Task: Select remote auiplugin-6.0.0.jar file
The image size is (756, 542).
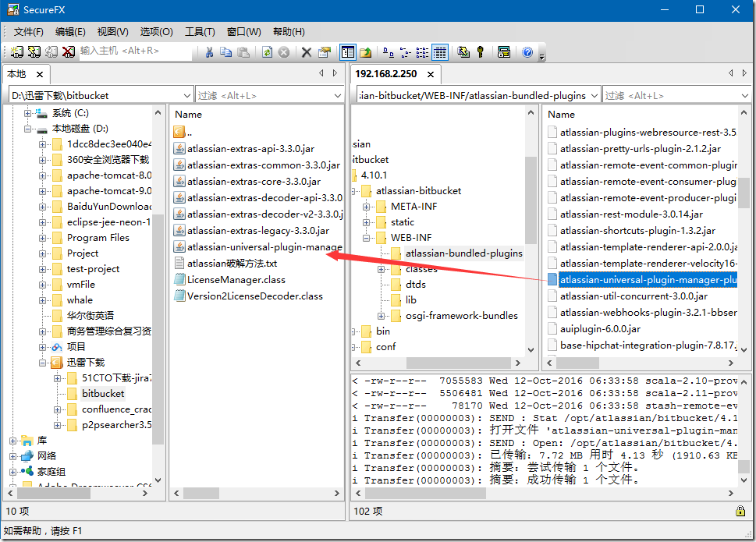Action: [x=600, y=329]
